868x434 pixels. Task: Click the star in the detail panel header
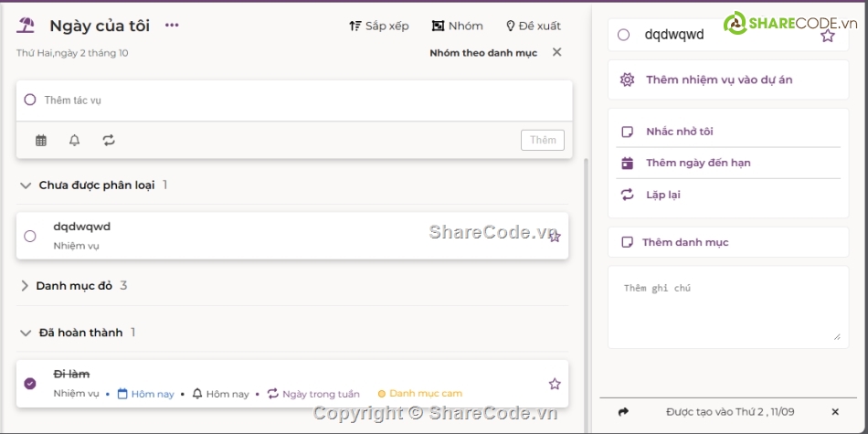pos(827,36)
